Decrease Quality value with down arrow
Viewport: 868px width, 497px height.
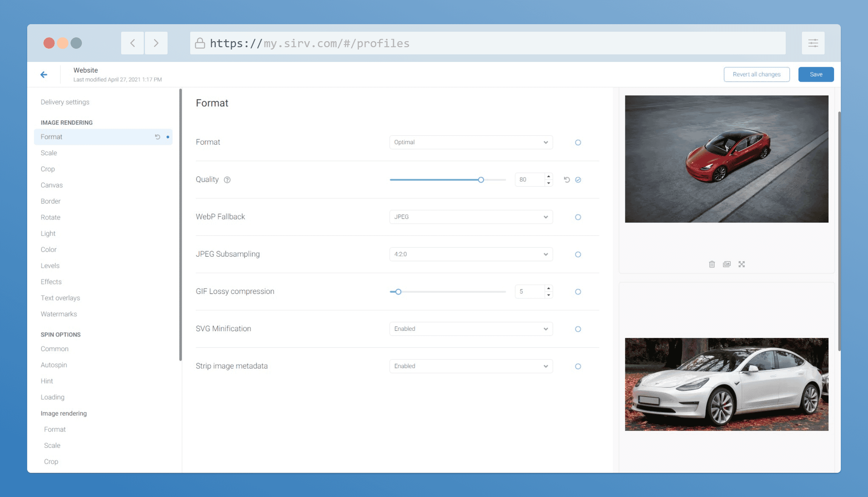[549, 183]
